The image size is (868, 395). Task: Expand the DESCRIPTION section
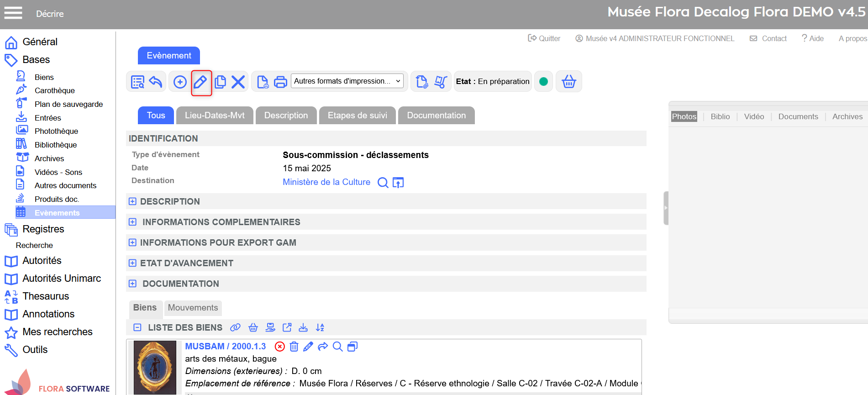[x=132, y=201]
